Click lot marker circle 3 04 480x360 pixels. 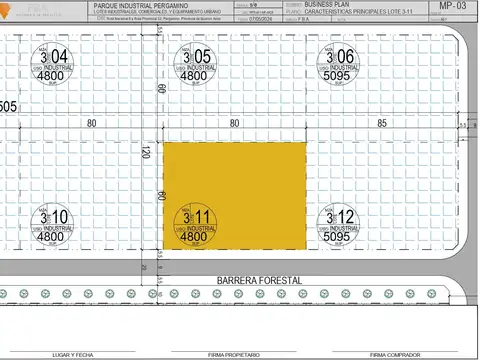tap(52, 64)
